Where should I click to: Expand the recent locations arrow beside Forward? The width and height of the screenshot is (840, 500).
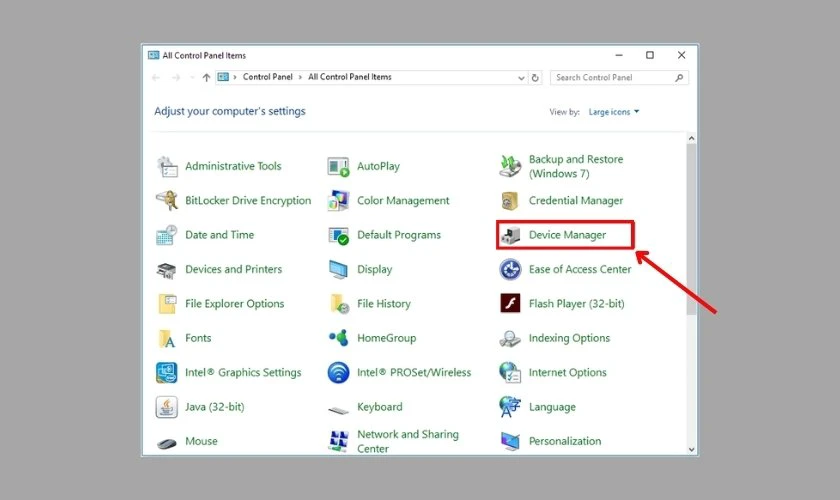(x=191, y=78)
